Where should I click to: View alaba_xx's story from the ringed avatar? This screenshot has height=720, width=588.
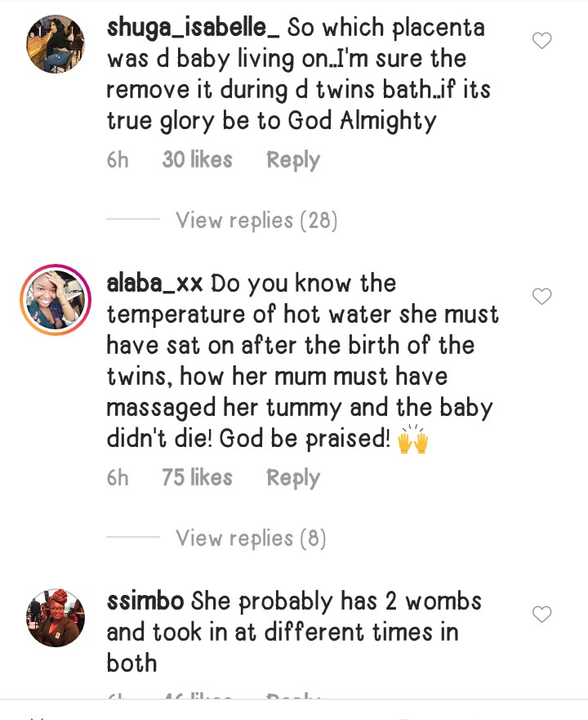click(x=56, y=300)
